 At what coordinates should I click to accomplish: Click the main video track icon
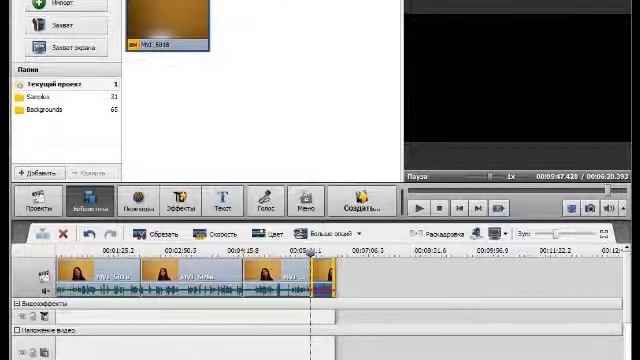pyautogui.click(x=44, y=276)
